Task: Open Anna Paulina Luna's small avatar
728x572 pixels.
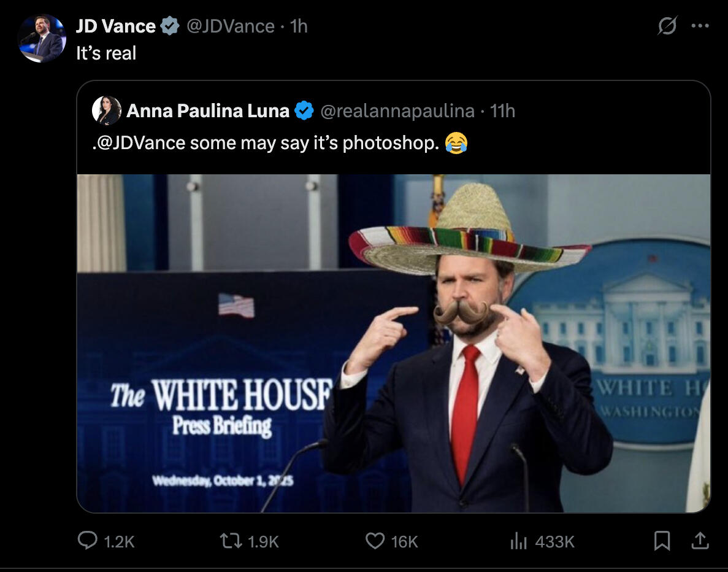Action: [x=107, y=111]
